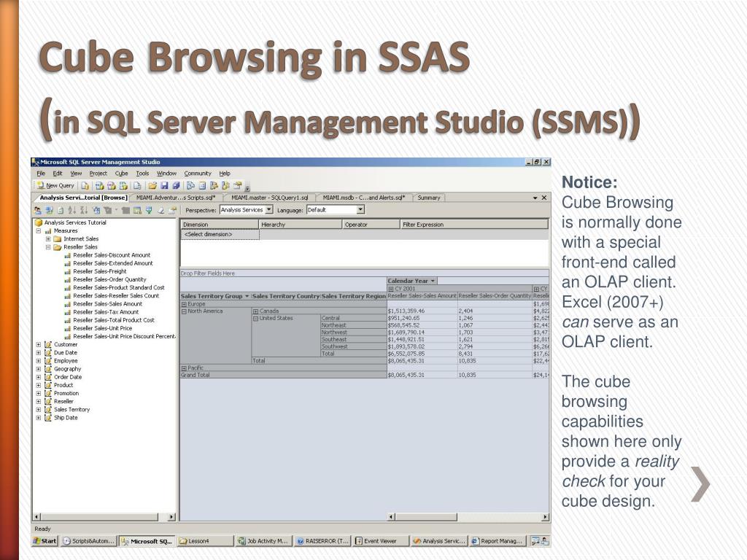Click the Refresh icon in the browser toolbar
This screenshot has width=747, height=560.
(x=61, y=211)
